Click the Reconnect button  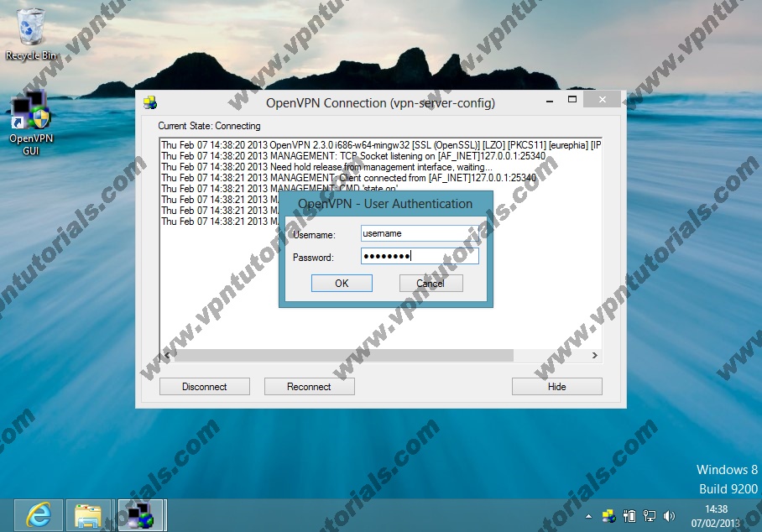coord(309,387)
